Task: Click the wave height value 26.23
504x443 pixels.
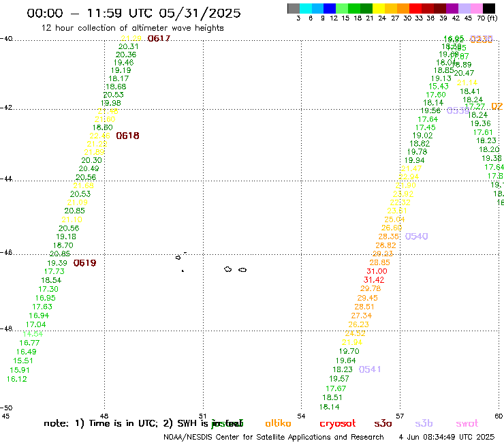Action: 358,324
